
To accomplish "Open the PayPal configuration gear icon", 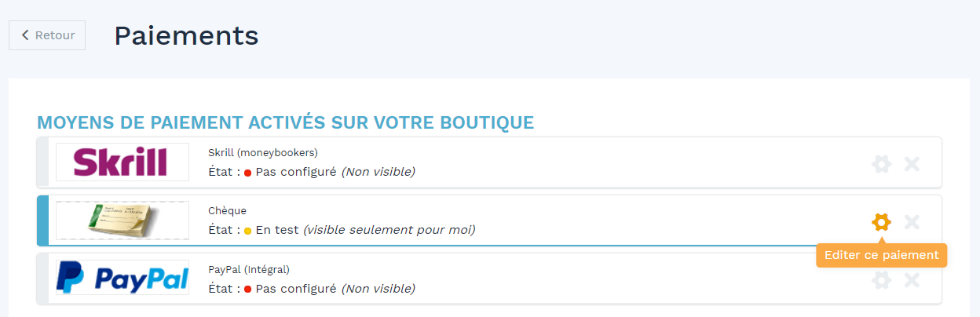I will (x=882, y=280).
